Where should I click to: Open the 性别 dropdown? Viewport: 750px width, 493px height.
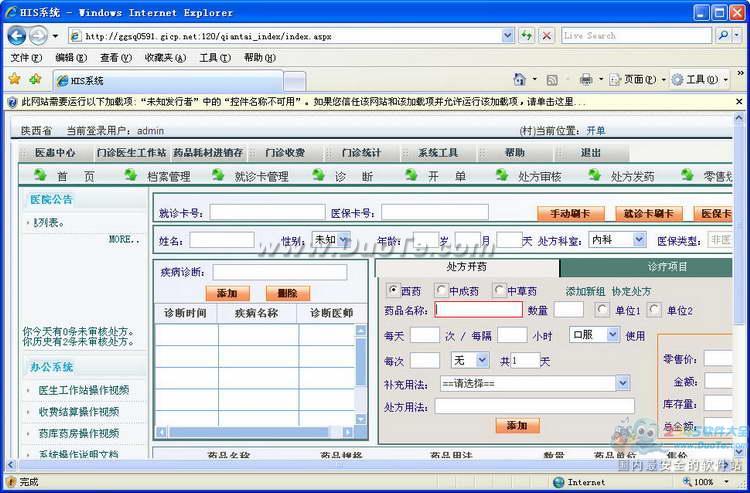point(343,240)
